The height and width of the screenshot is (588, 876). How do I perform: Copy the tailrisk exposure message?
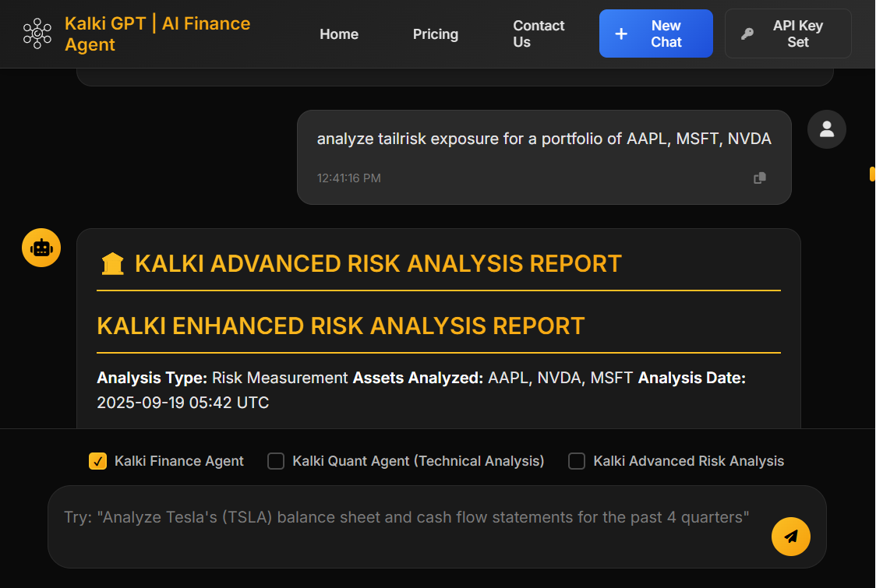point(759,178)
